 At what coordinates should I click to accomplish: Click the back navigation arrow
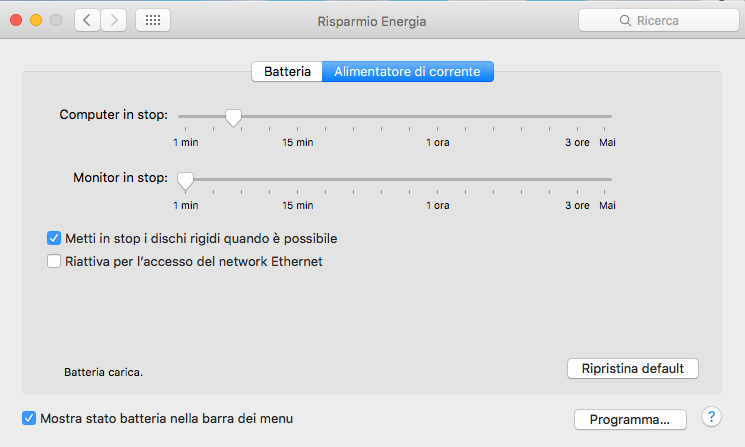coord(87,20)
